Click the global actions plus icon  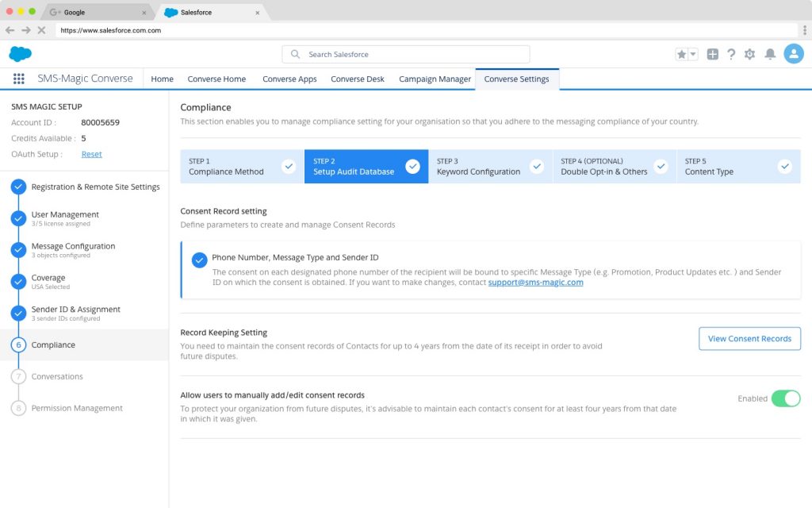[713, 54]
